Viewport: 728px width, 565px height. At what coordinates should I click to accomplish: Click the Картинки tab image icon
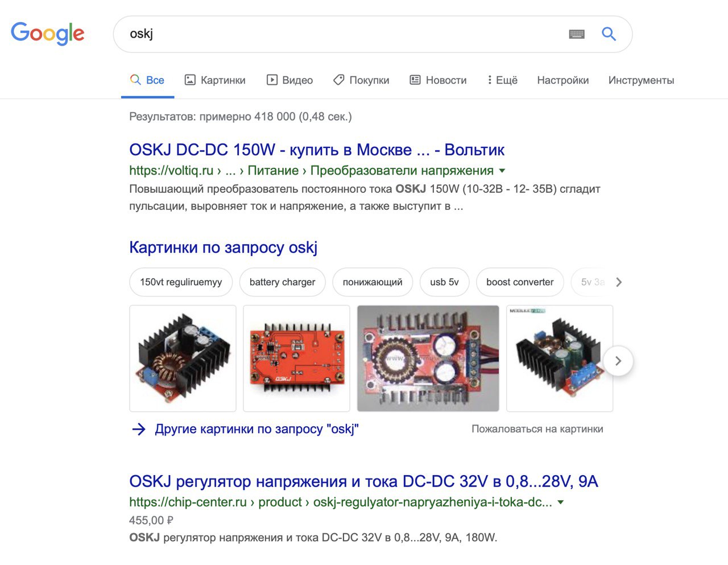pos(190,80)
